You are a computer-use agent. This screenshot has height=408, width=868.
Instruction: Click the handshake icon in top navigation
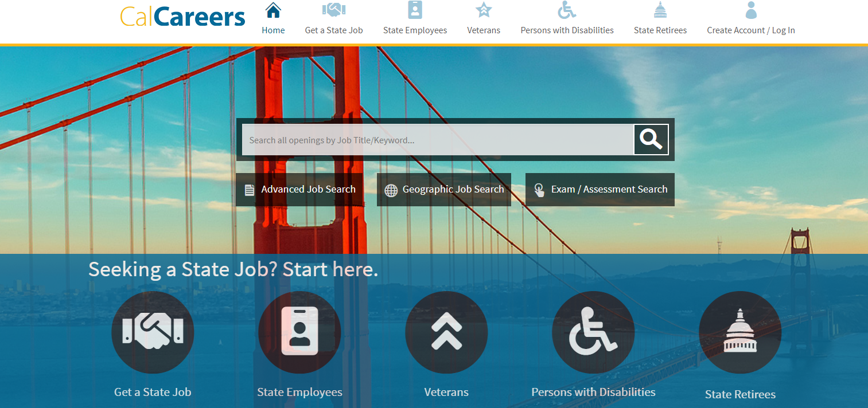(334, 10)
